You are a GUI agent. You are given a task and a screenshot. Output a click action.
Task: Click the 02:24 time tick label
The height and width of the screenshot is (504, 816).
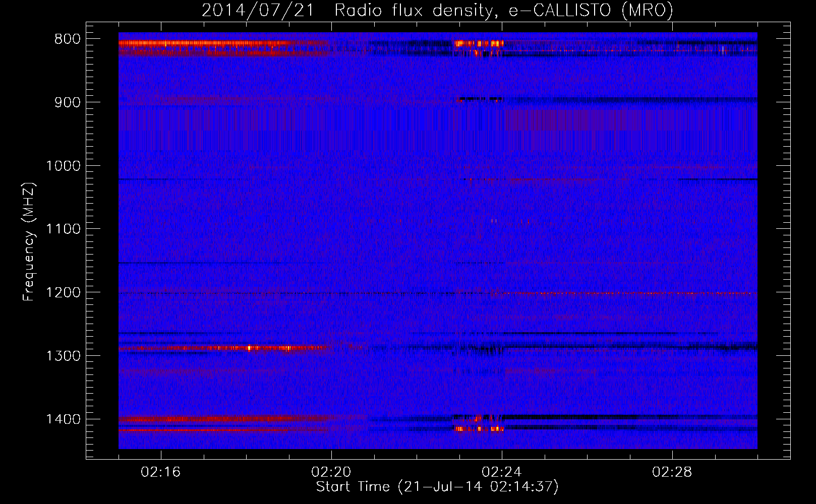coord(502,472)
